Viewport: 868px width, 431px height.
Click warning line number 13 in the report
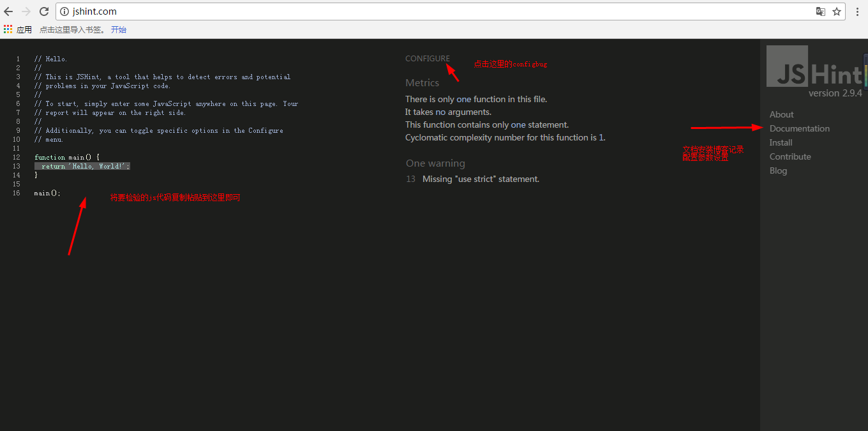pyautogui.click(x=410, y=179)
